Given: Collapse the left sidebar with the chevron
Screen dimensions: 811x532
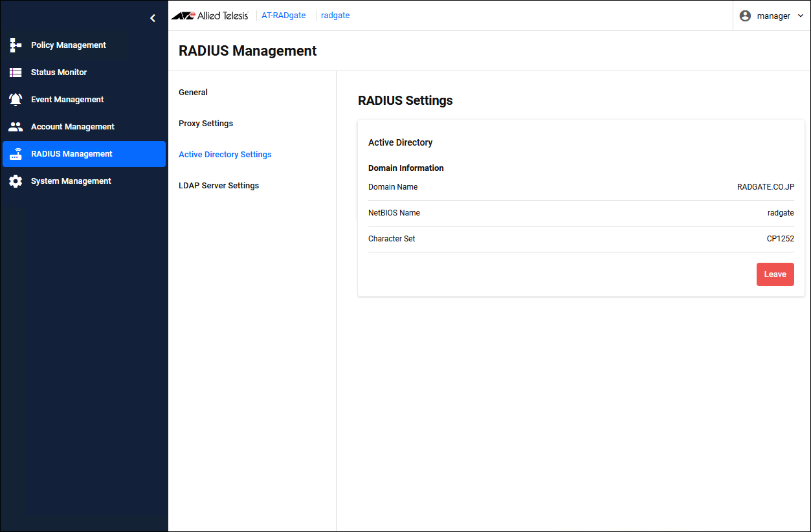Looking at the screenshot, I should click(153, 18).
